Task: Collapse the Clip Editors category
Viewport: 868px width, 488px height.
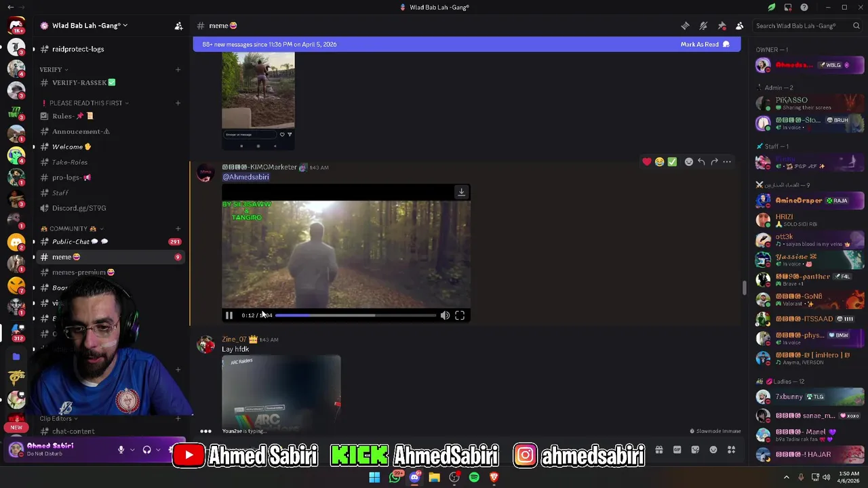Action: 59,418
